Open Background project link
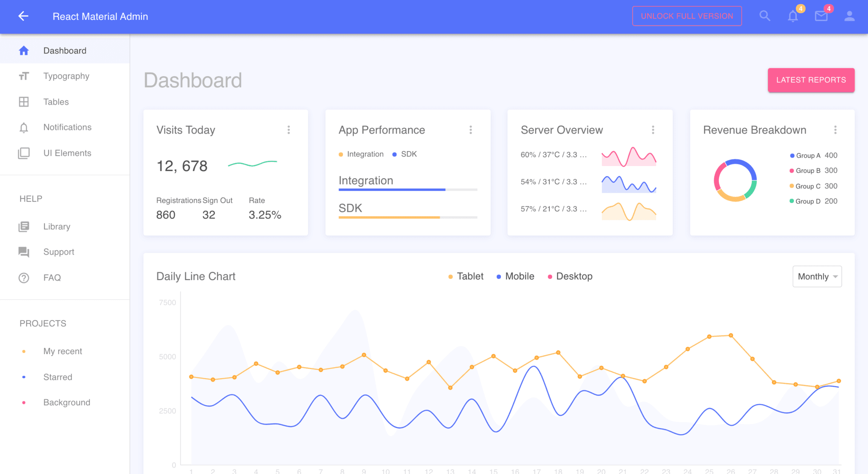Viewport: 868px width, 474px height. pos(65,402)
